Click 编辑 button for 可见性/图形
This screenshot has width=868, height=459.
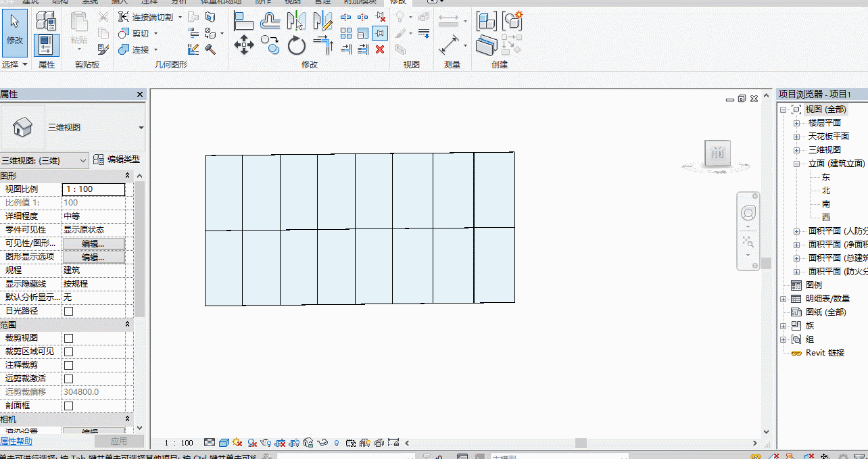93,243
